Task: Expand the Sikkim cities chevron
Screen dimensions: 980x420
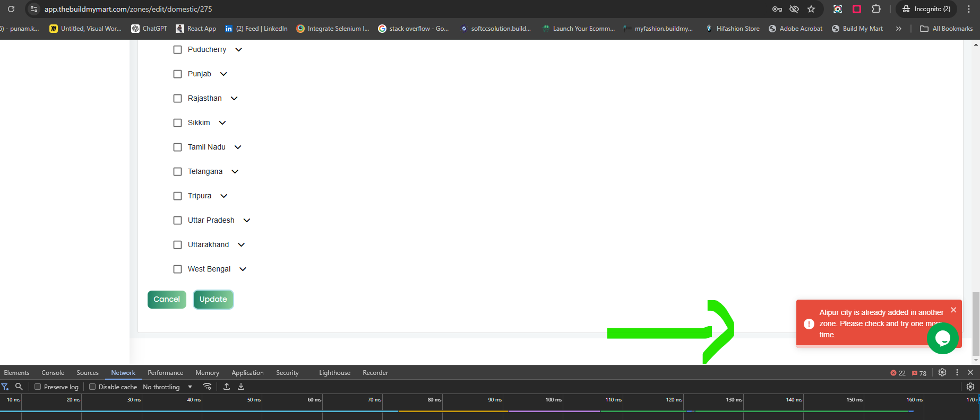Action: (x=222, y=122)
